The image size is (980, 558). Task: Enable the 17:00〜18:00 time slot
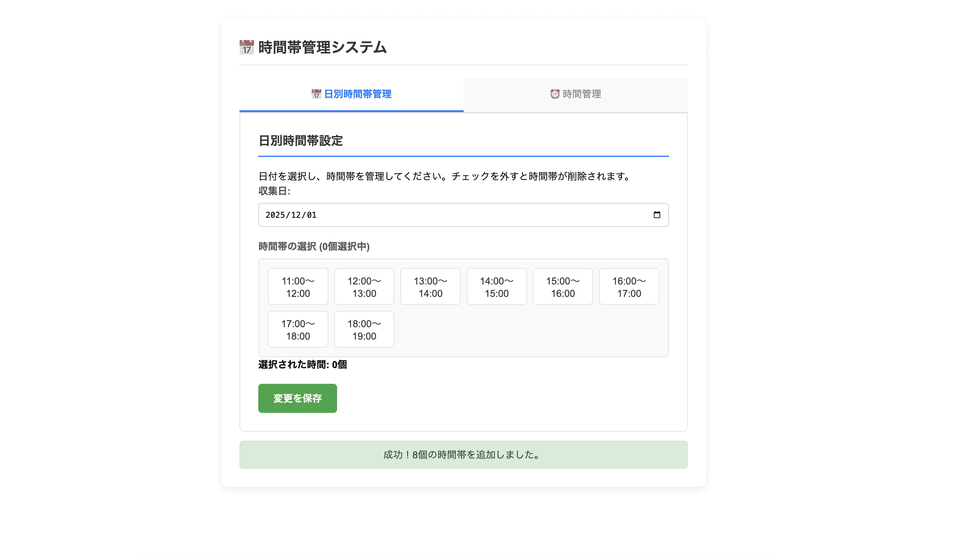[x=298, y=330]
